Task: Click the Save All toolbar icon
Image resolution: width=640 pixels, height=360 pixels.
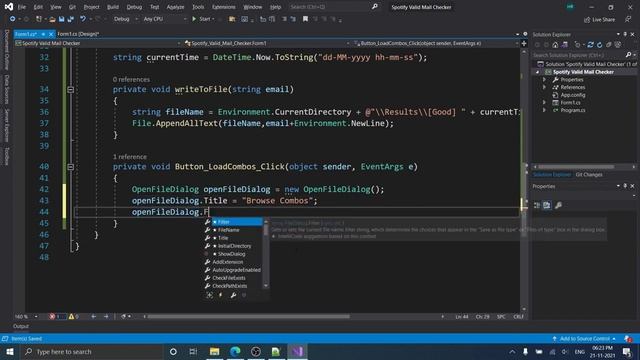Action: point(71,19)
